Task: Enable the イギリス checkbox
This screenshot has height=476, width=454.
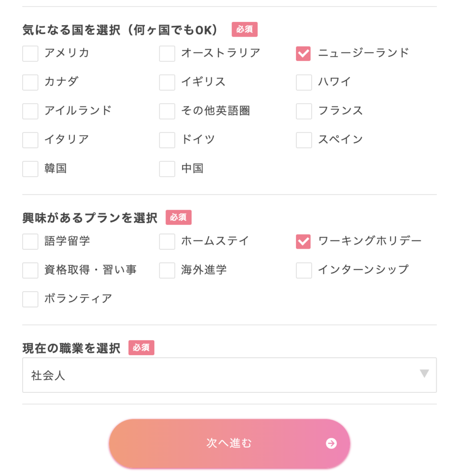Action: pyautogui.click(x=167, y=82)
